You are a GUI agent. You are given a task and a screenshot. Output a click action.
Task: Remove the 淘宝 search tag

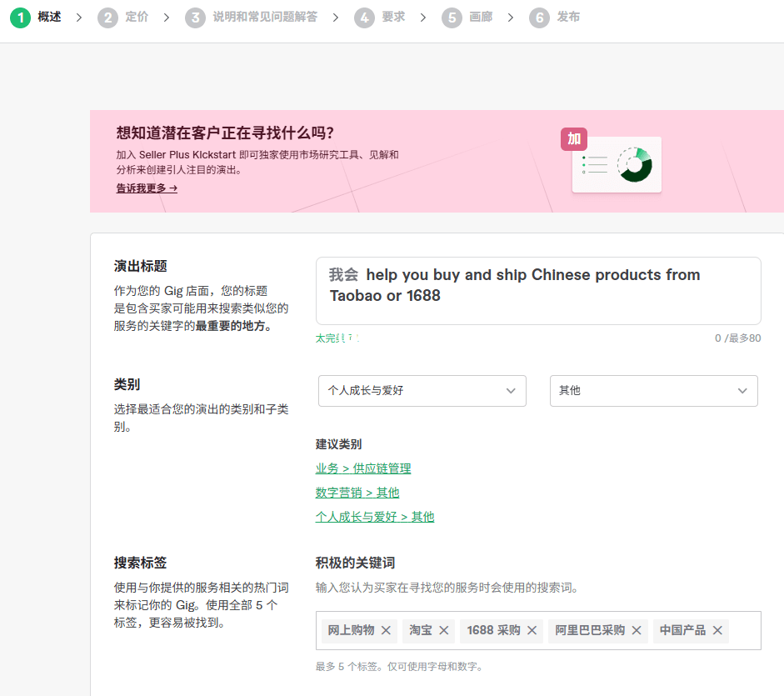443,631
